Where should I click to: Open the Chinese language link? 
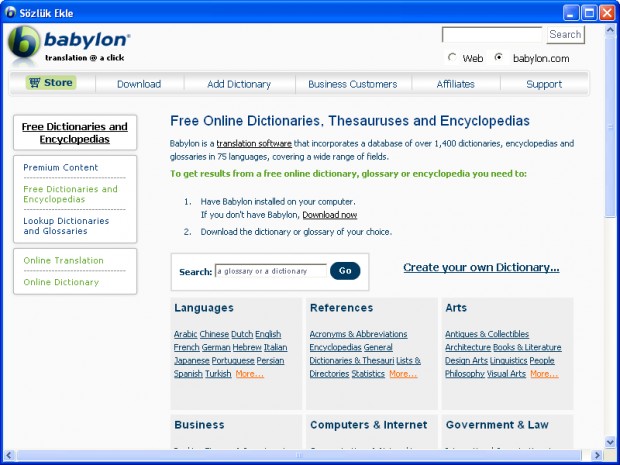pos(214,334)
